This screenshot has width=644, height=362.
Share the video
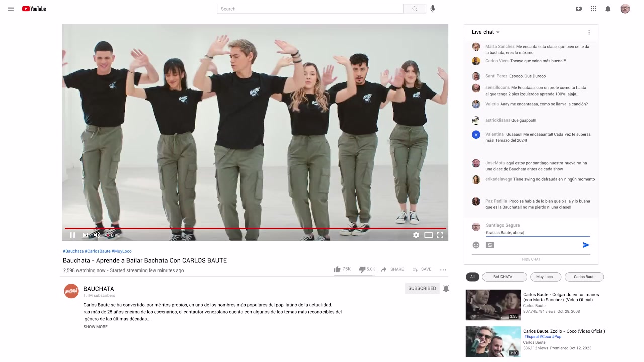point(392,269)
